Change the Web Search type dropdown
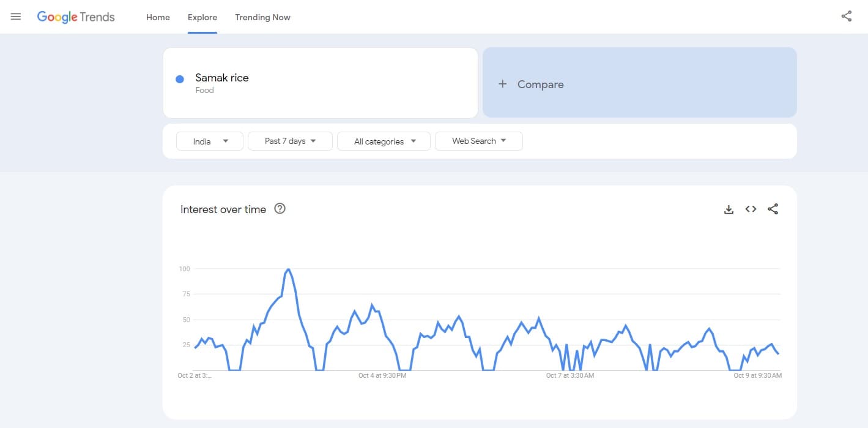This screenshot has width=868, height=428. click(479, 141)
